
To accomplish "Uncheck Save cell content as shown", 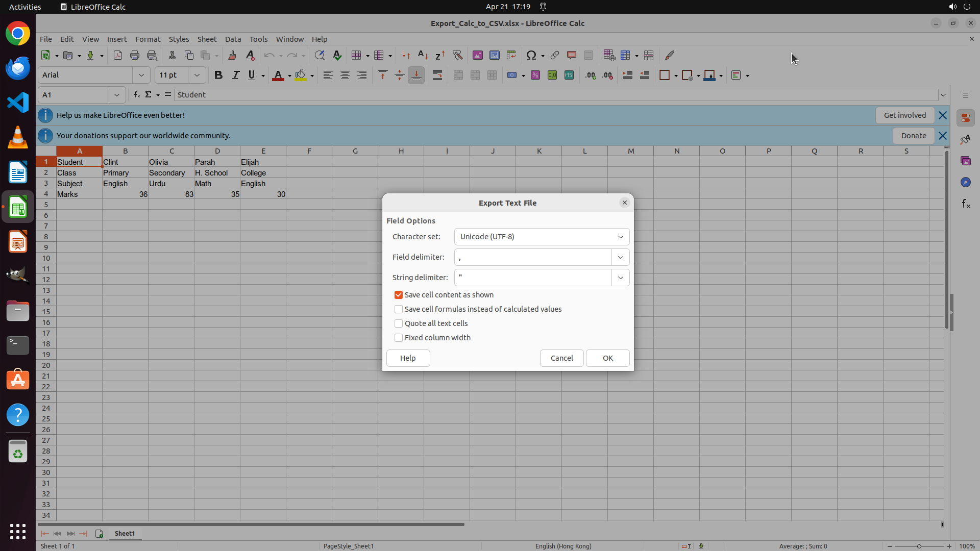I will 399,295.
